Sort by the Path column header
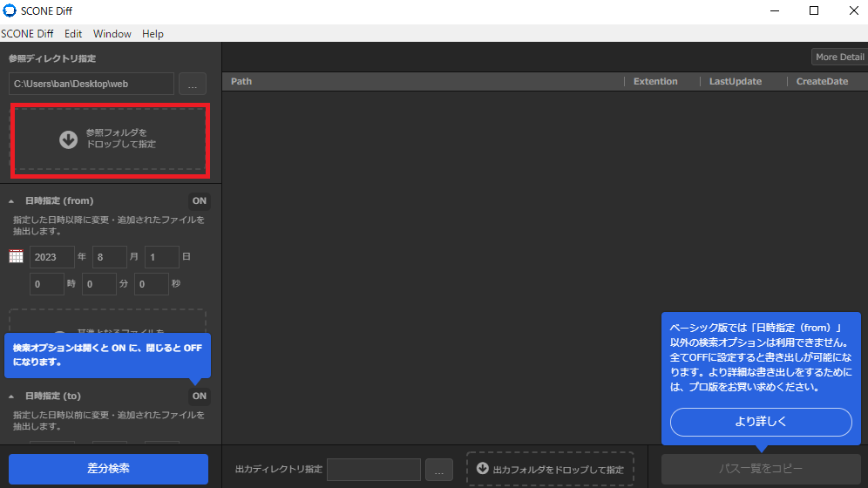Viewport: 868px width, 488px height. 241,81
